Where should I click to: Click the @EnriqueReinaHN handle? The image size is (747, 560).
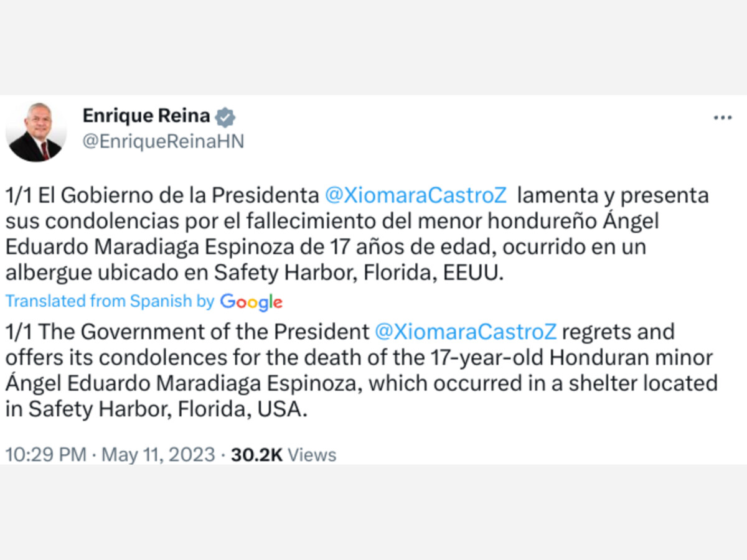(163, 142)
